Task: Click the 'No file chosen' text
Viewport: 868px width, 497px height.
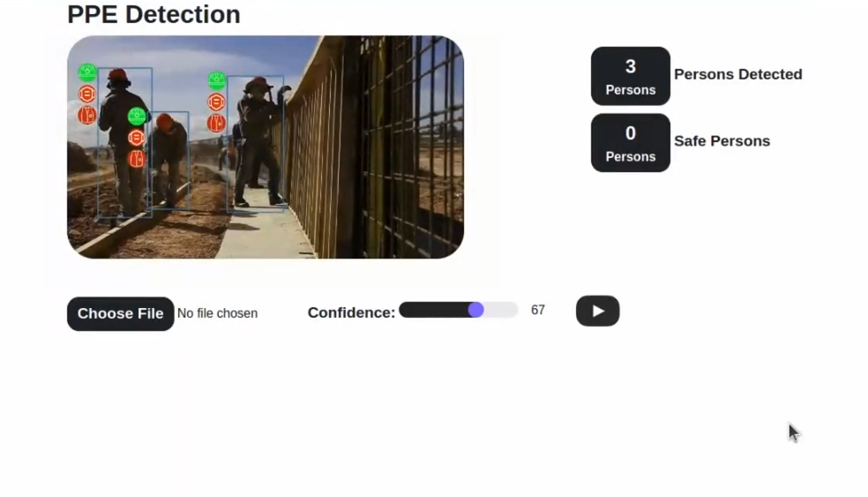Action: click(x=218, y=313)
